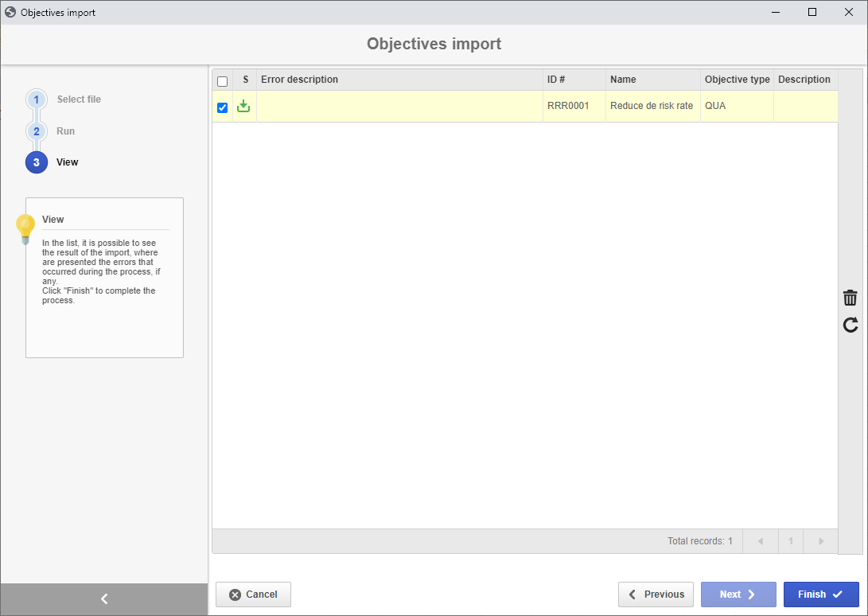This screenshot has height=616, width=868.
Task: Click the green import status icon for RRR0001
Action: 243,106
